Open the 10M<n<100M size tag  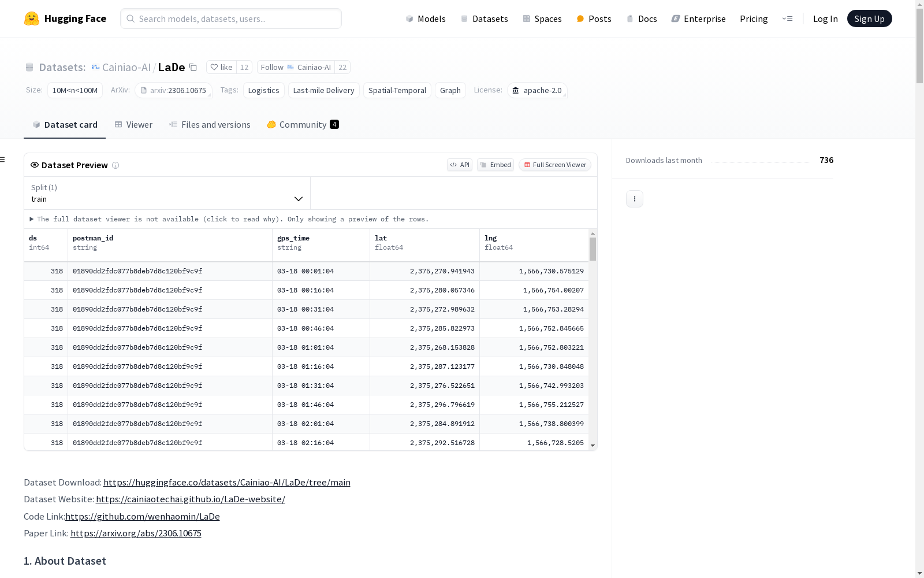[75, 90]
